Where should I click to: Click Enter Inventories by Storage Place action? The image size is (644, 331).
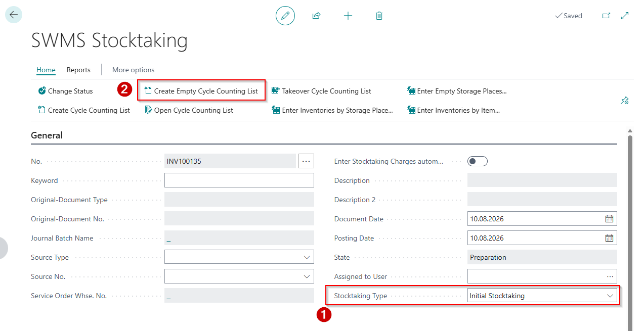point(332,110)
